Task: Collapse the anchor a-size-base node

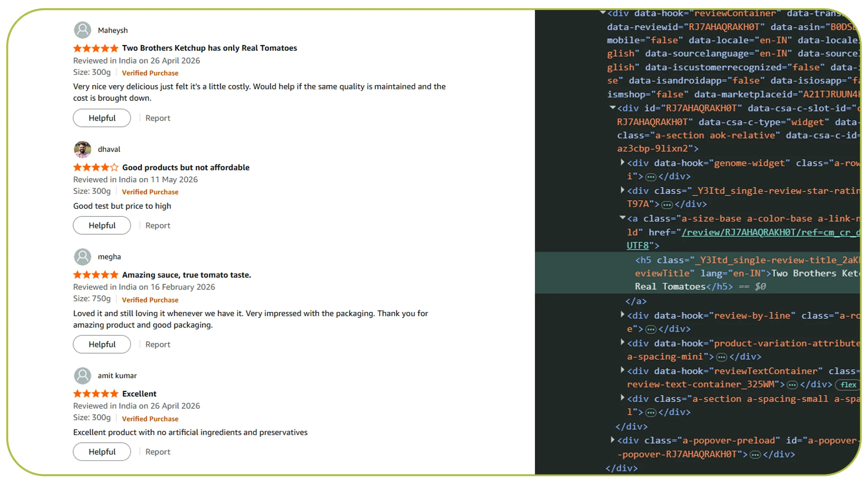Action: [622, 218]
